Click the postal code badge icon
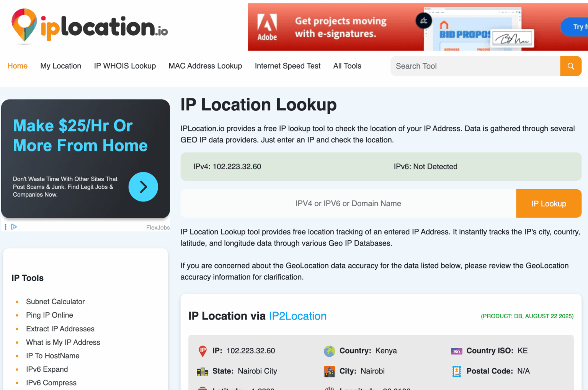The width and height of the screenshot is (588, 390). (x=456, y=371)
